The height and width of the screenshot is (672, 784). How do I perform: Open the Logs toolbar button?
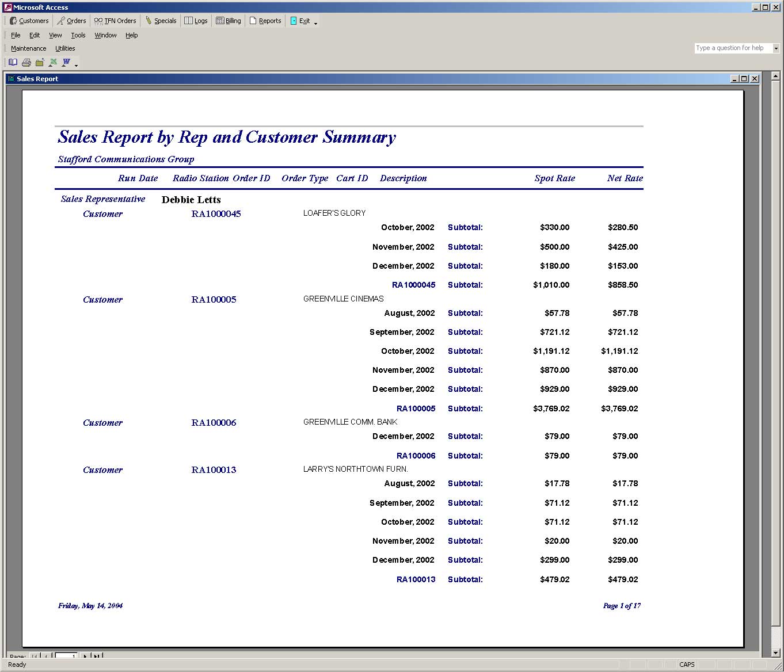coord(196,21)
